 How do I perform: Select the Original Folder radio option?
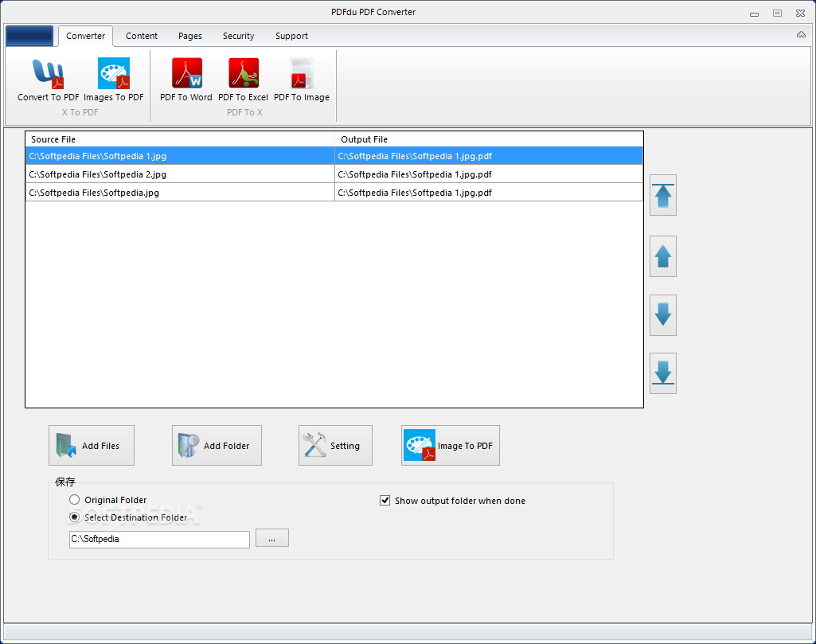click(74, 499)
